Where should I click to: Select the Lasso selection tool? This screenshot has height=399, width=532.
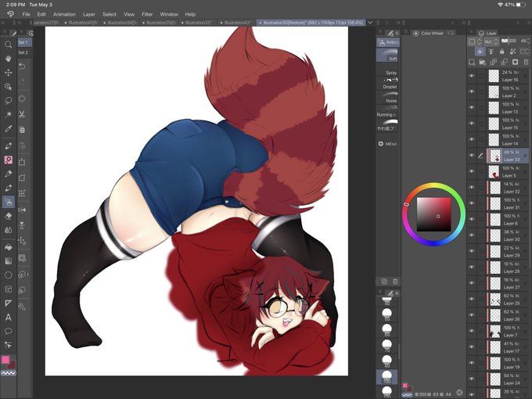(8, 100)
